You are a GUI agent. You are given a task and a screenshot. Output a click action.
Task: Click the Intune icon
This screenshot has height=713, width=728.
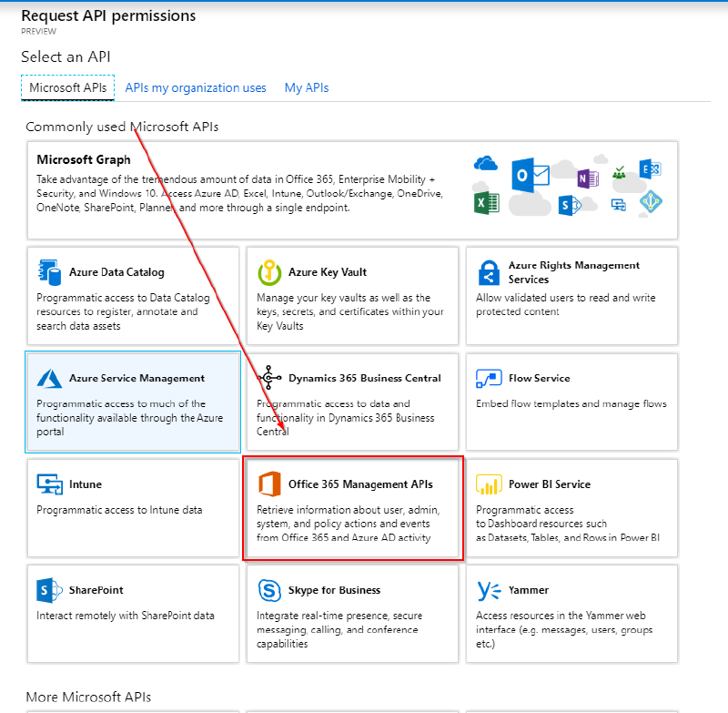coord(49,484)
